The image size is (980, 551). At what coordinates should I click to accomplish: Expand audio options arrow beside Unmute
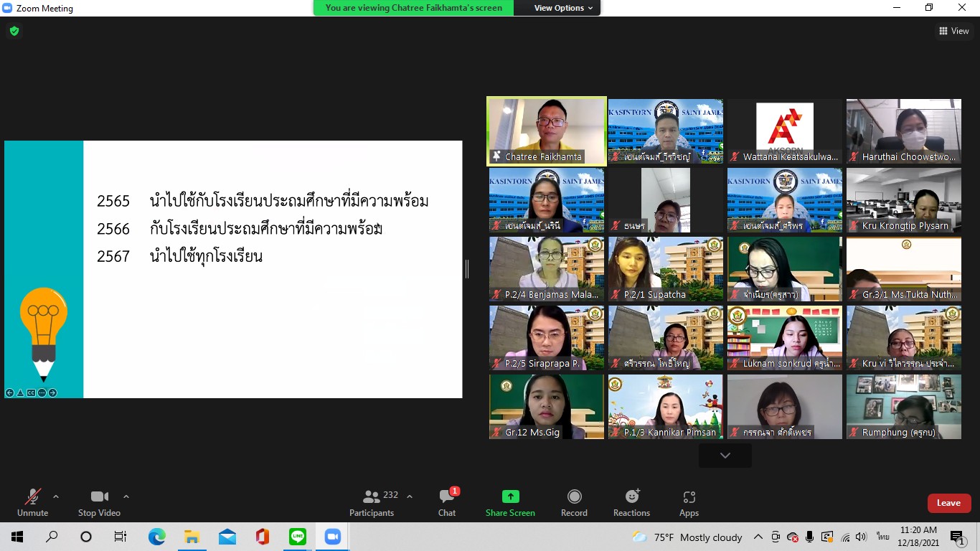pyautogui.click(x=56, y=496)
